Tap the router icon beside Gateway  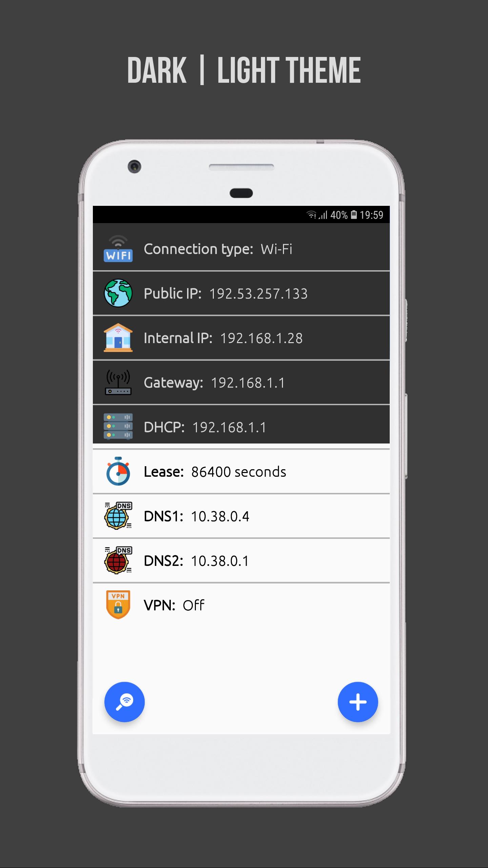(118, 382)
